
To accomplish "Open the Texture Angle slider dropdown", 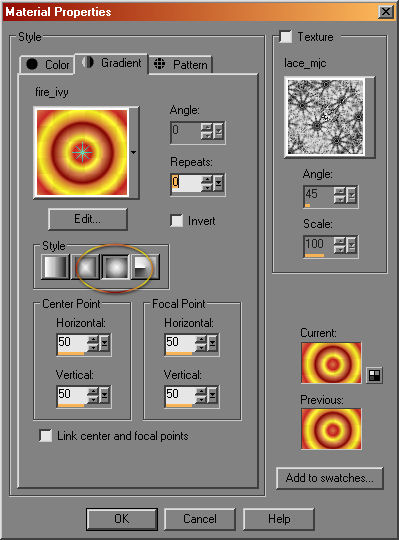I will point(351,195).
